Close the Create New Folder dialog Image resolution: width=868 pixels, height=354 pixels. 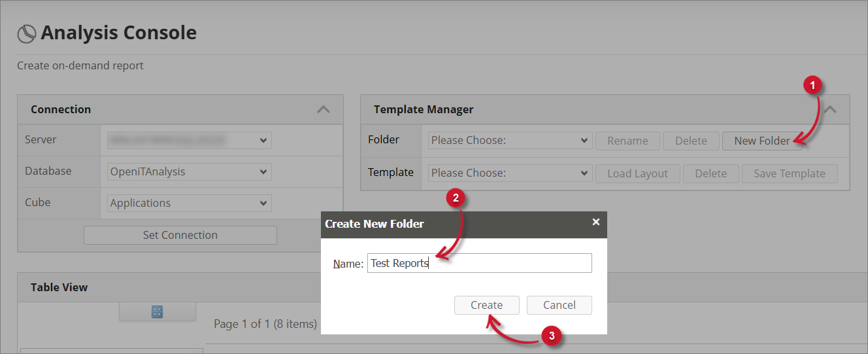(x=595, y=222)
